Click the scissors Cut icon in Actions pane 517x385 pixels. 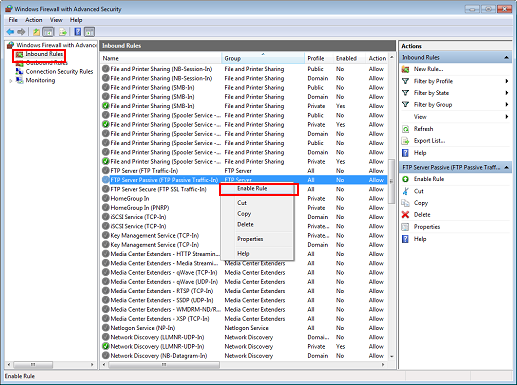tap(405, 191)
